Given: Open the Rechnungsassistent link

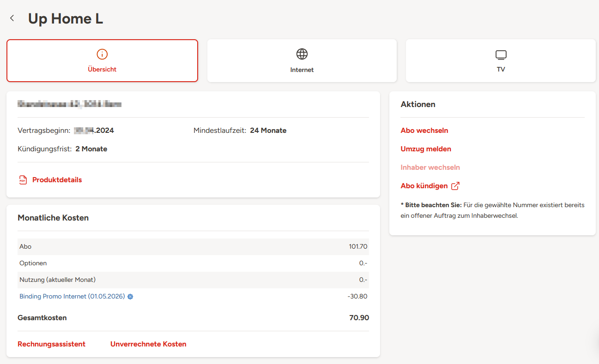Looking at the screenshot, I should (x=51, y=344).
